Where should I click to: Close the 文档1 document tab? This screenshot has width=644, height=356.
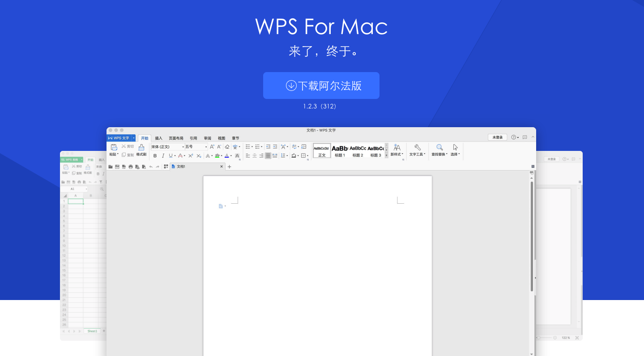pos(222,167)
